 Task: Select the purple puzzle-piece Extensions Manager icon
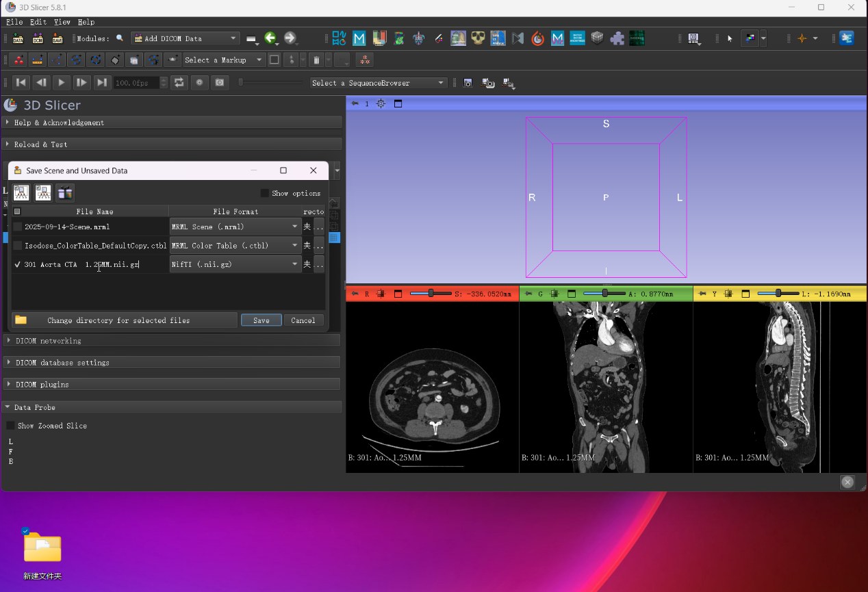click(617, 38)
